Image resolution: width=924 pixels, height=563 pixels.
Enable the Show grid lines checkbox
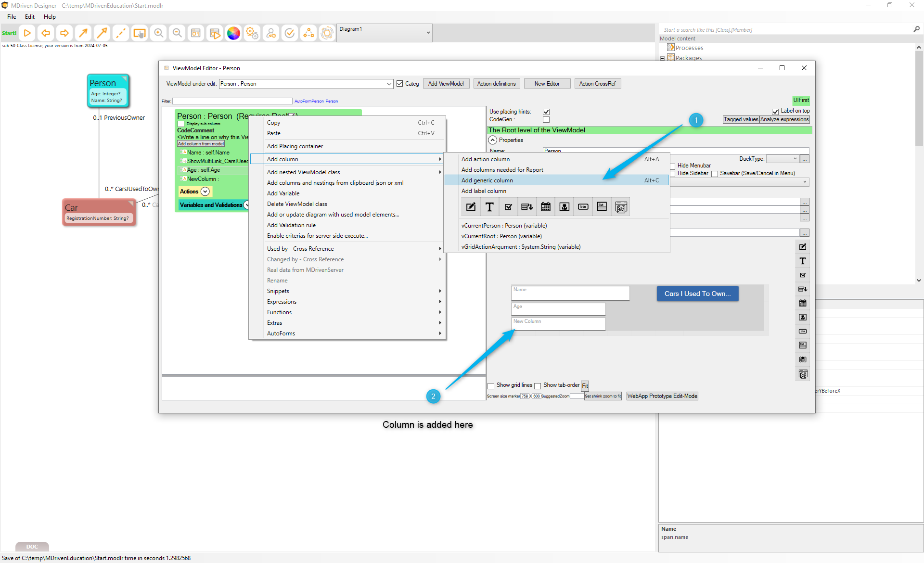[491, 385]
